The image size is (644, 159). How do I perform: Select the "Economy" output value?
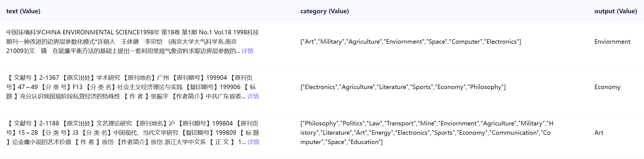click(607, 87)
